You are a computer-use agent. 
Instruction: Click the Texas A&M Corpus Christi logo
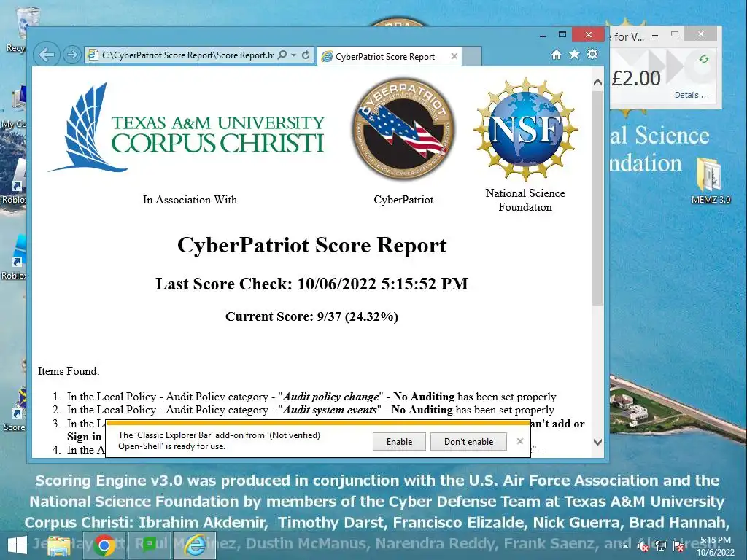pos(187,128)
